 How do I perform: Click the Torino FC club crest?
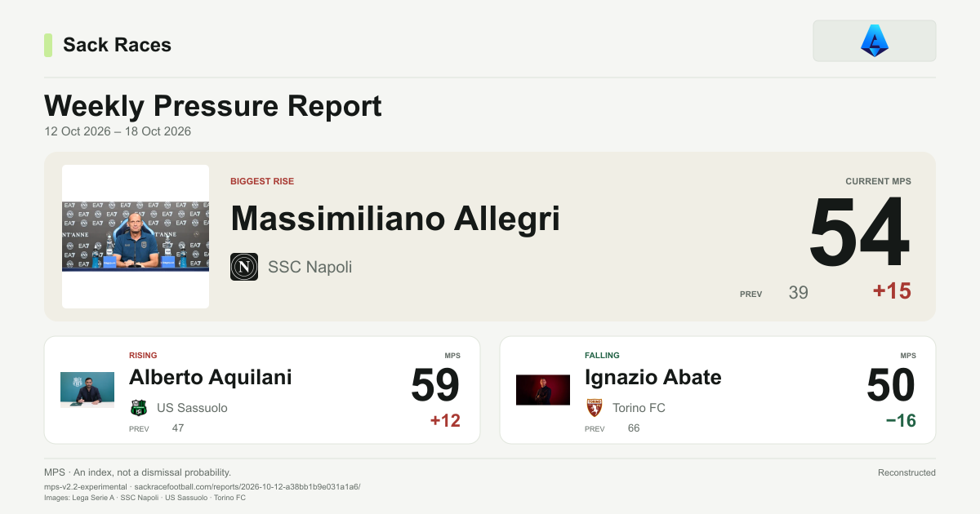point(595,408)
